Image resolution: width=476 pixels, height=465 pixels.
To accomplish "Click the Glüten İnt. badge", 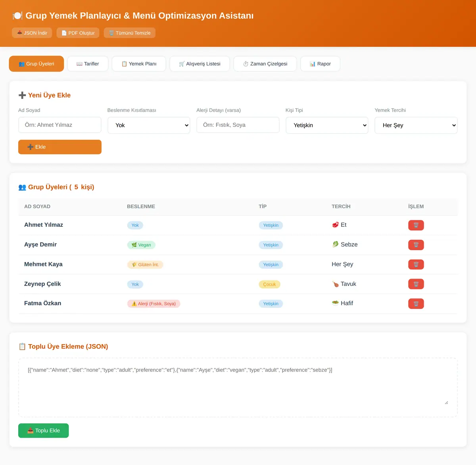I will (x=145, y=264).
